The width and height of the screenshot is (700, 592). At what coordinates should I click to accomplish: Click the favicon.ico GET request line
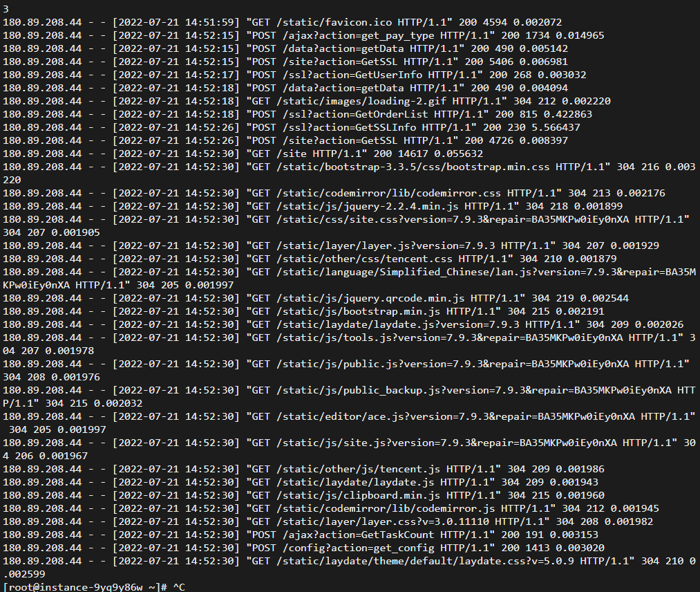(x=282, y=22)
